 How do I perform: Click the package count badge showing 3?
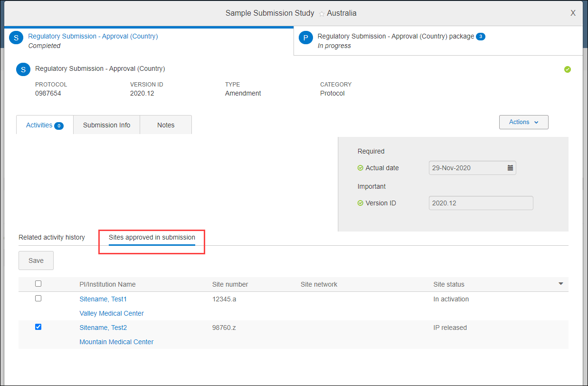click(481, 36)
